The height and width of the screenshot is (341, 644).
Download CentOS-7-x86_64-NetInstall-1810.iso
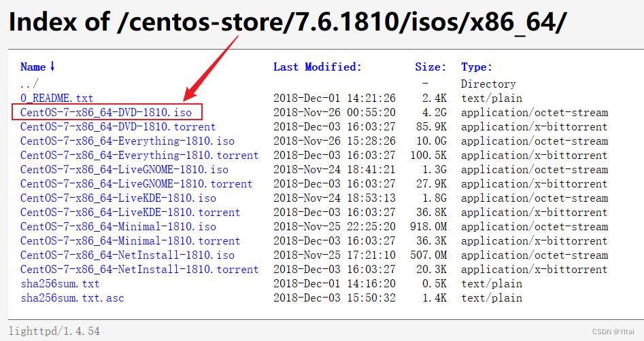(x=127, y=255)
